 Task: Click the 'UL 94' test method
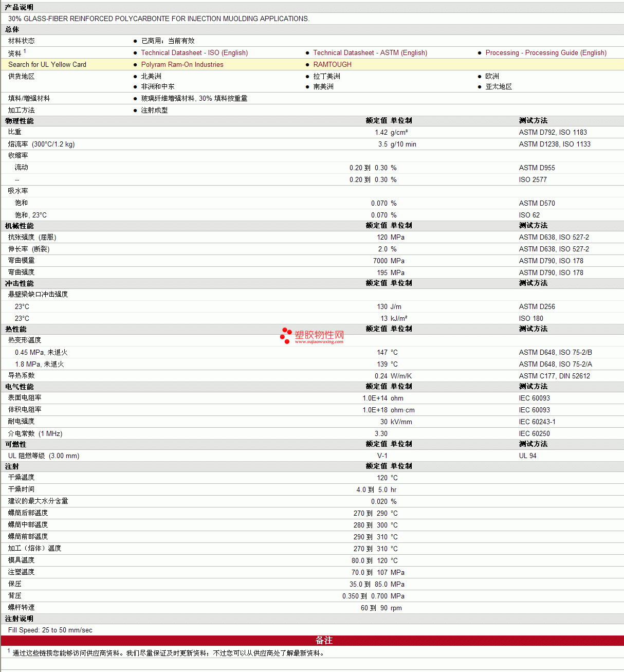(x=528, y=456)
